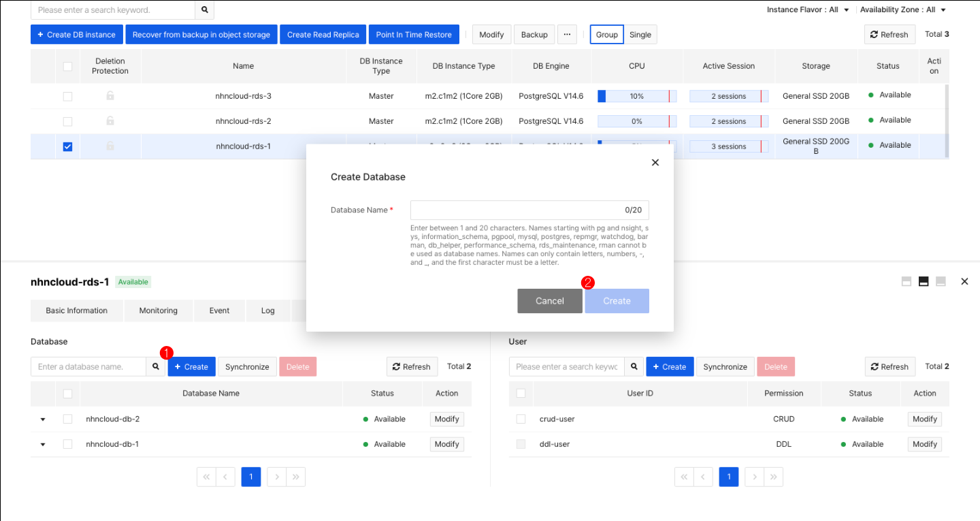
Task: Click the Backup button
Action: [x=534, y=35]
